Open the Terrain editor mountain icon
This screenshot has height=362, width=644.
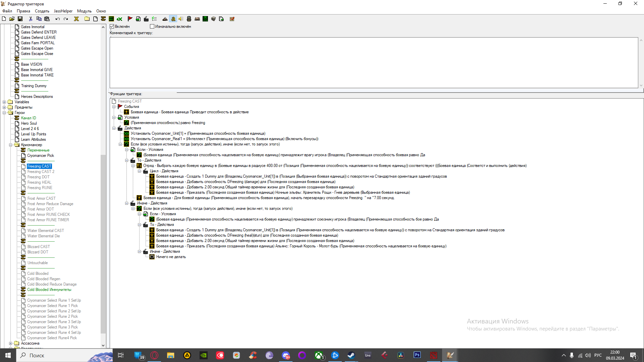tap(165, 19)
